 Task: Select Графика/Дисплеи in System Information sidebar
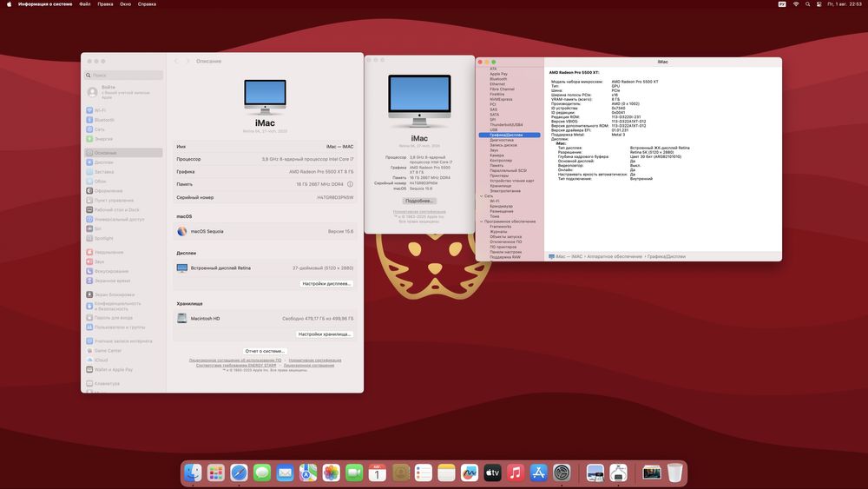pyautogui.click(x=510, y=135)
